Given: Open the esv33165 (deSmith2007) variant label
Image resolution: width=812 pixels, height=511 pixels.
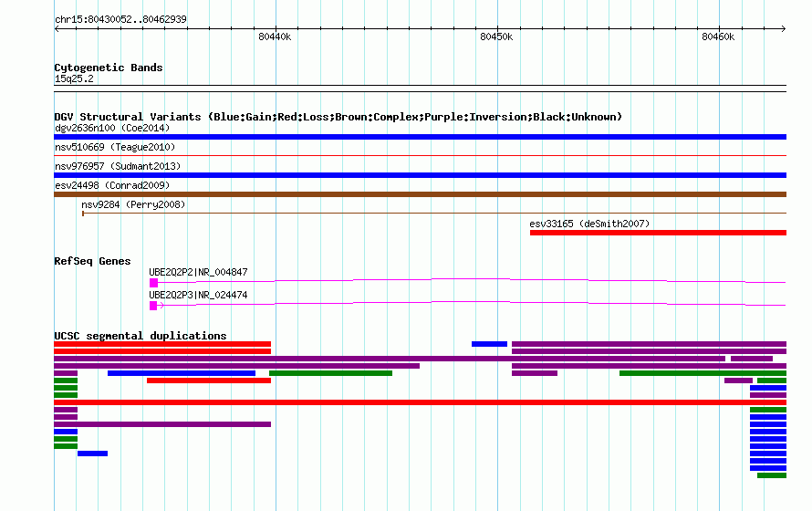Looking at the screenshot, I should (x=589, y=224).
